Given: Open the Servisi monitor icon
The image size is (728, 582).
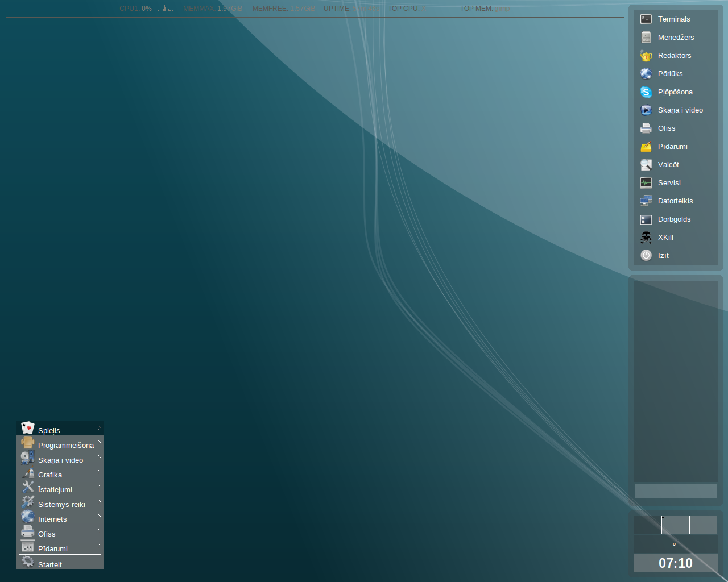Looking at the screenshot, I should 646,183.
